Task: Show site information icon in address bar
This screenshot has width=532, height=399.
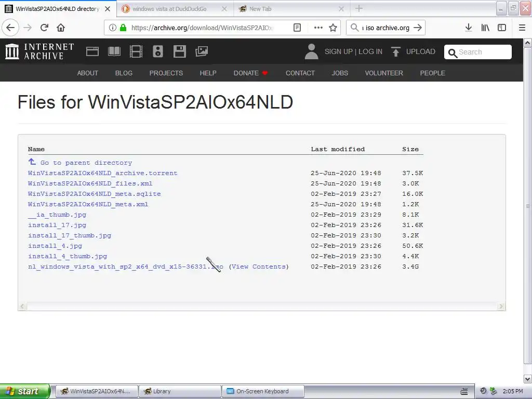Action: point(113,28)
